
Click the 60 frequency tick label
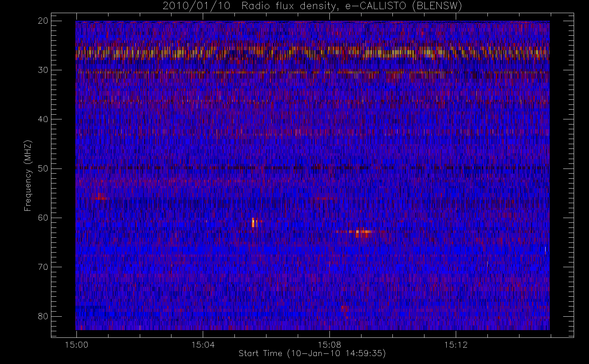[43, 218]
